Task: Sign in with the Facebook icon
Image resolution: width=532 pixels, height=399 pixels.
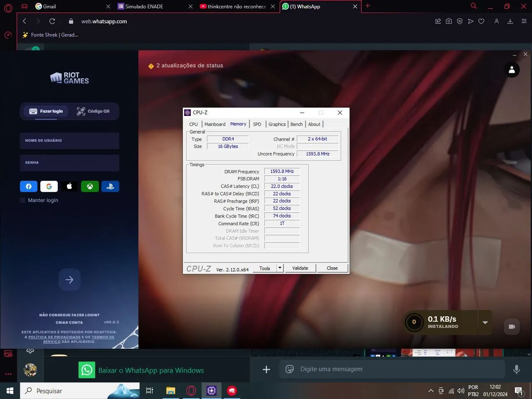Action: pyautogui.click(x=28, y=186)
